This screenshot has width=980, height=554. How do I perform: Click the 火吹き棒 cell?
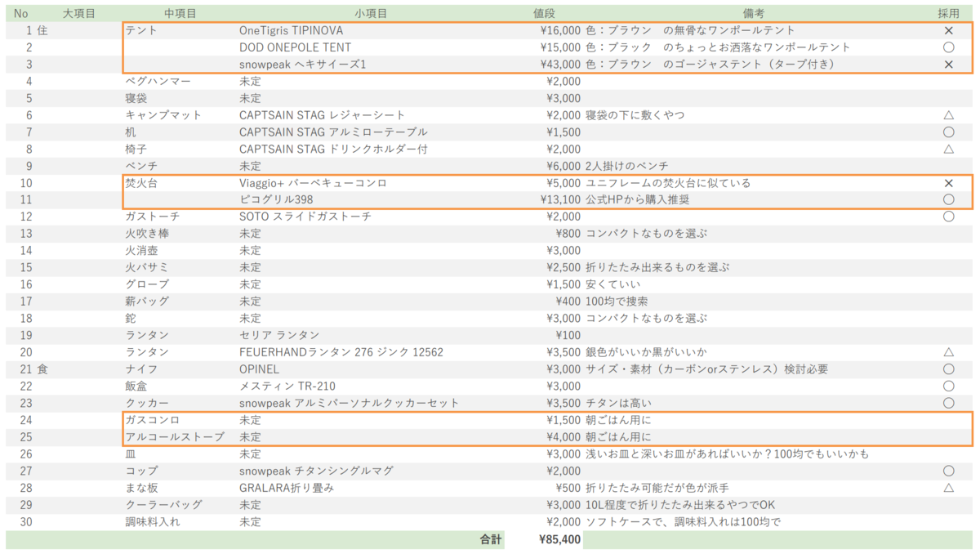(x=147, y=234)
